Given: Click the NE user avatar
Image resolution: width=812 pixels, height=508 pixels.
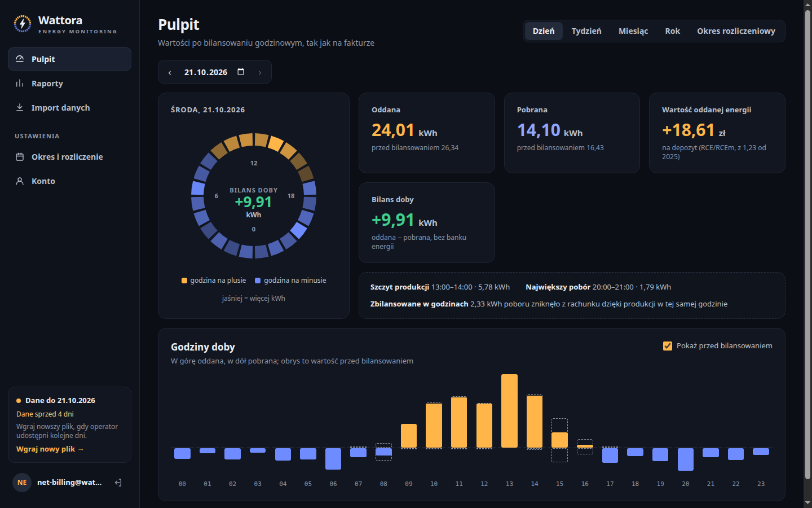Looking at the screenshot, I should pyautogui.click(x=22, y=483).
